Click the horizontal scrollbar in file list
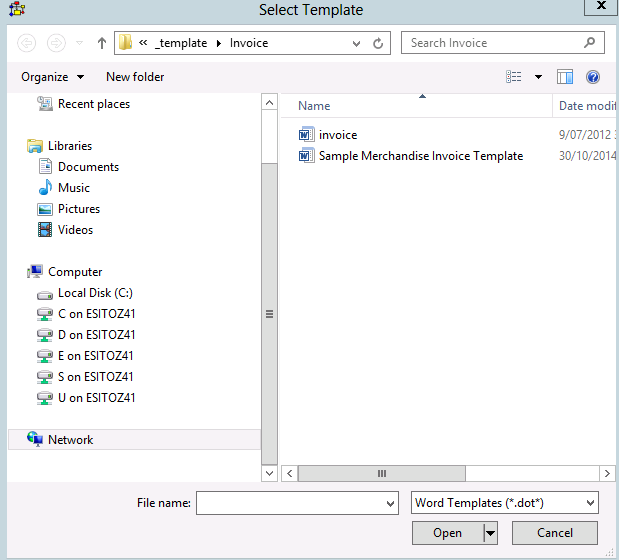The width and height of the screenshot is (619, 560). point(380,473)
